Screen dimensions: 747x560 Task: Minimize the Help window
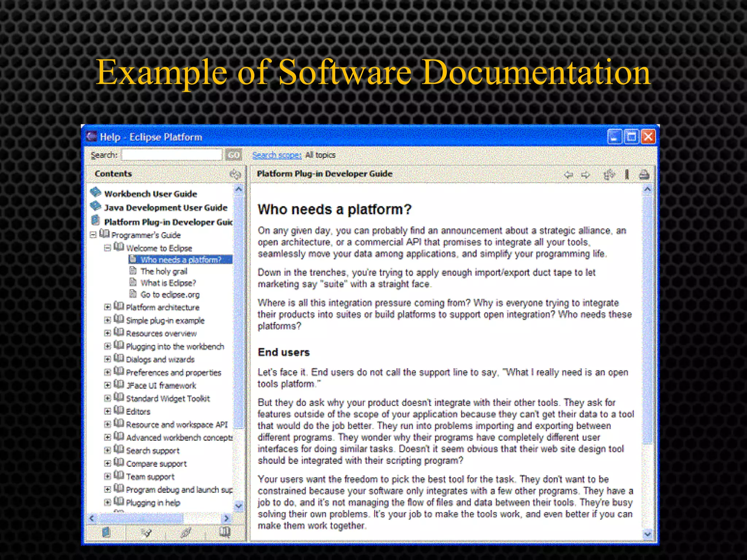pyautogui.click(x=615, y=137)
